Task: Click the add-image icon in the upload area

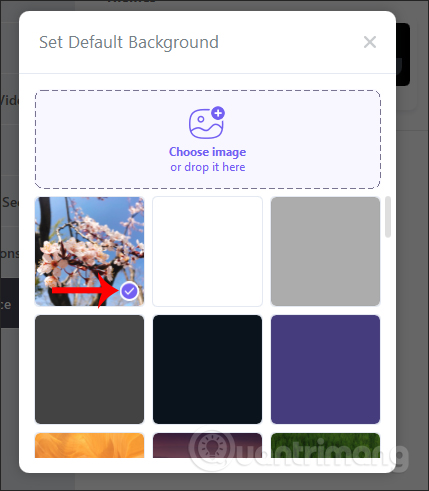Action: (x=206, y=123)
